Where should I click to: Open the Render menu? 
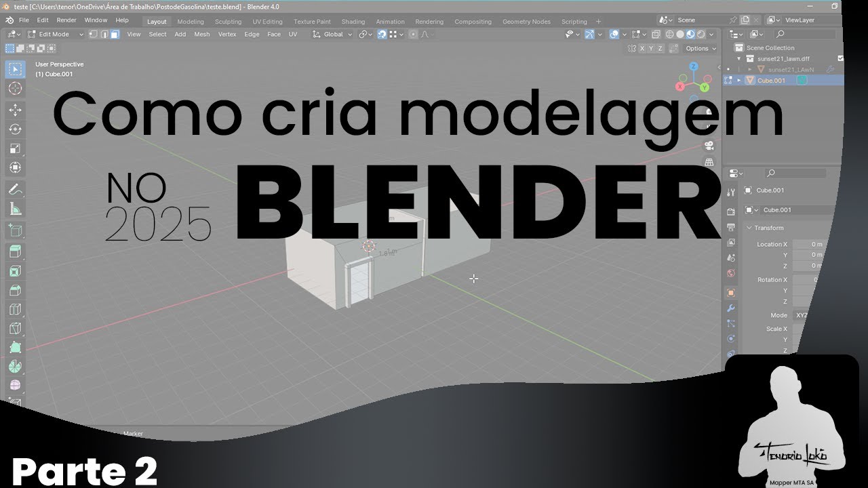pyautogui.click(x=66, y=20)
